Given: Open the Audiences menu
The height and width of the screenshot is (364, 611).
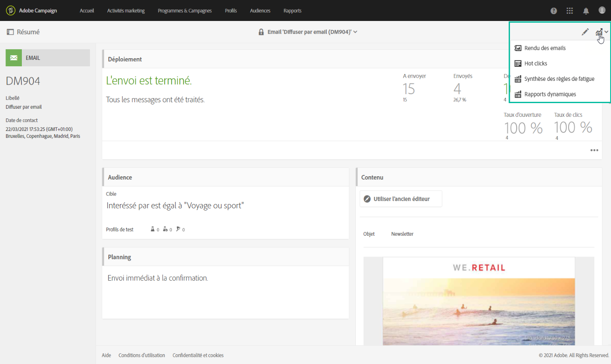Looking at the screenshot, I should tap(260, 11).
